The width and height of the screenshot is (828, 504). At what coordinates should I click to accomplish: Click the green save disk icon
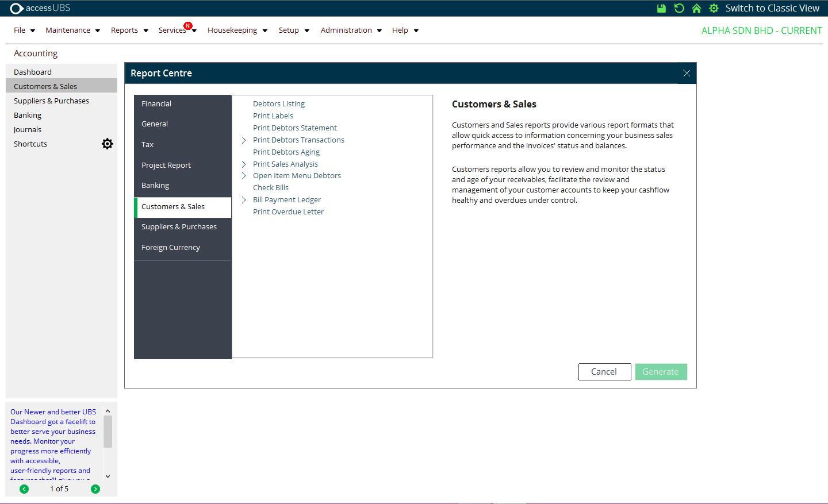click(x=661, y=8)
